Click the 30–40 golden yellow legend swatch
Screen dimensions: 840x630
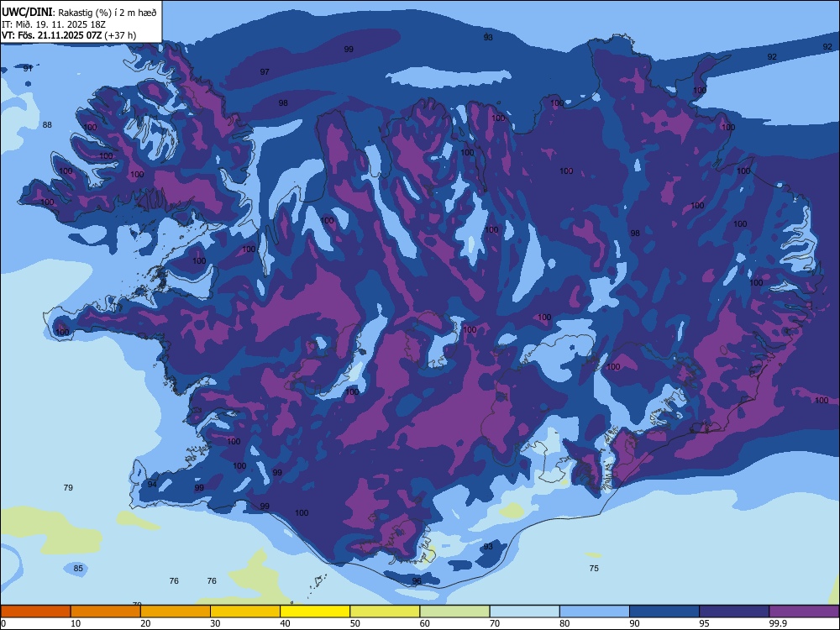tap(245, 612)
